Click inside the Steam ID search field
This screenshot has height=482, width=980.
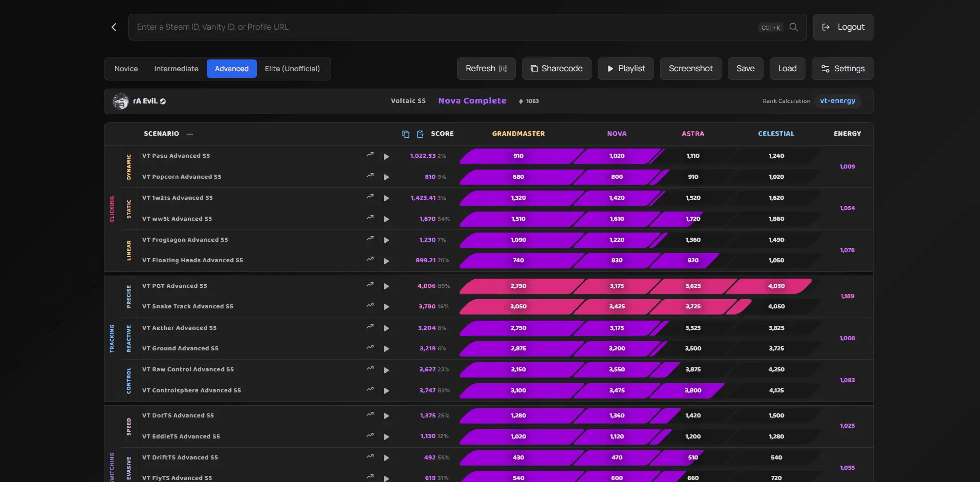pos(358,27)
